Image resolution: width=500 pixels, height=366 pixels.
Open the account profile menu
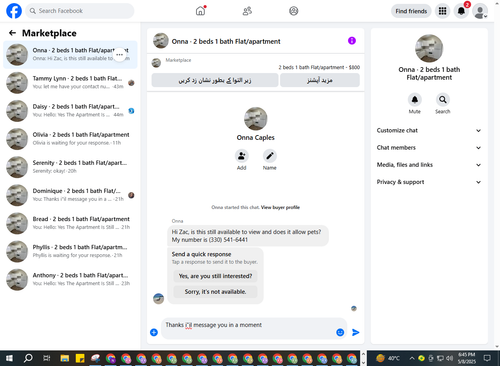click(480, 11)
